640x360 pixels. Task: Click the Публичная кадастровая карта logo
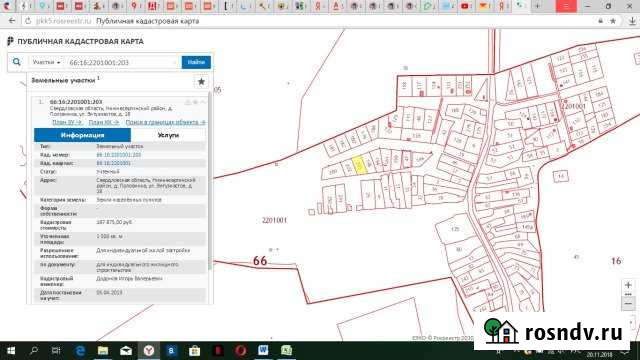[x=76, y=41]
